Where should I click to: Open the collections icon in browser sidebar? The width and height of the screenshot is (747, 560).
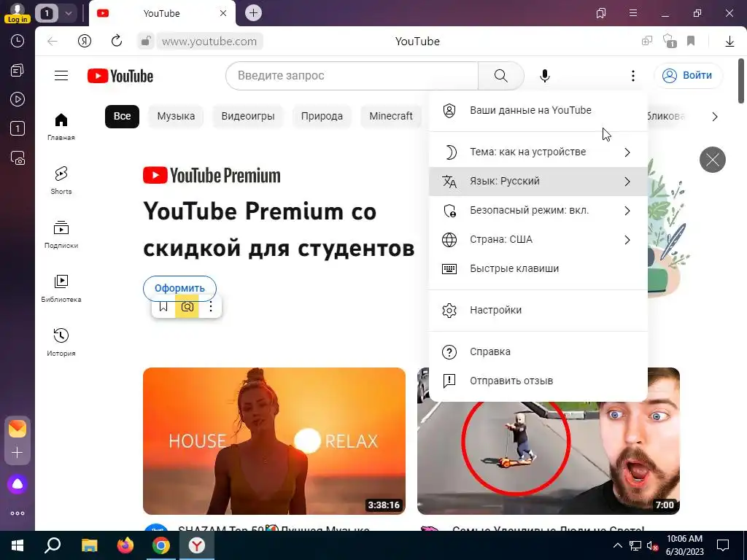point(18,71)
